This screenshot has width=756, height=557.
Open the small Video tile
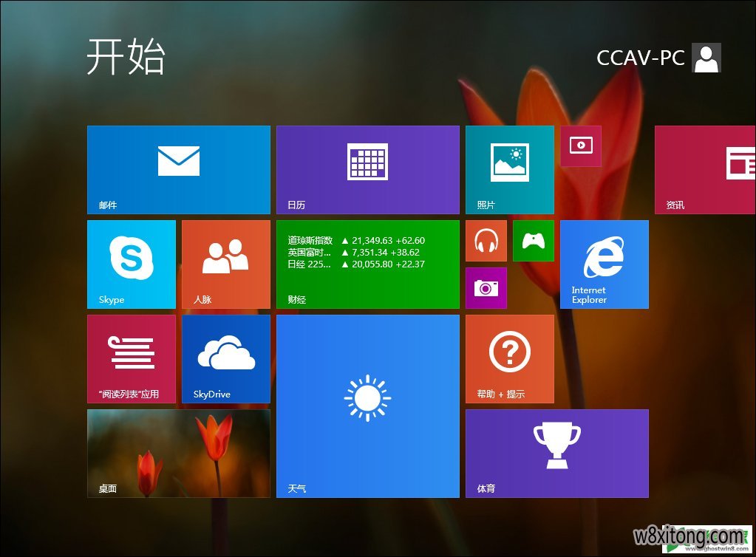coord(580,146)
